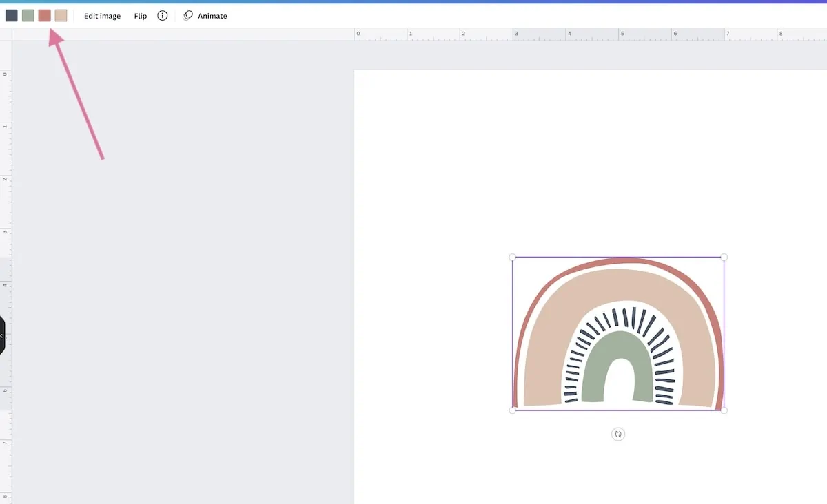827x504 pixels.
Task: Select the terracotta red color swatch
Action: (45, 16)
